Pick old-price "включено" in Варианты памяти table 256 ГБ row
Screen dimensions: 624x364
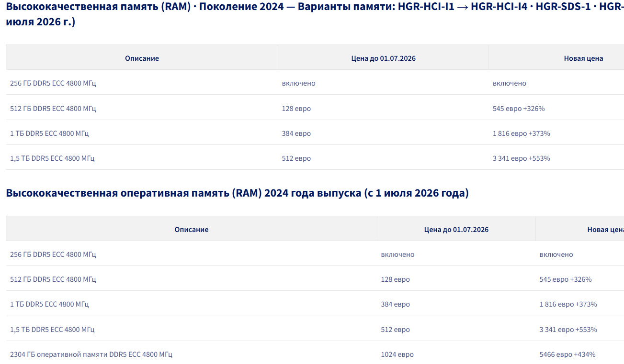299,83
